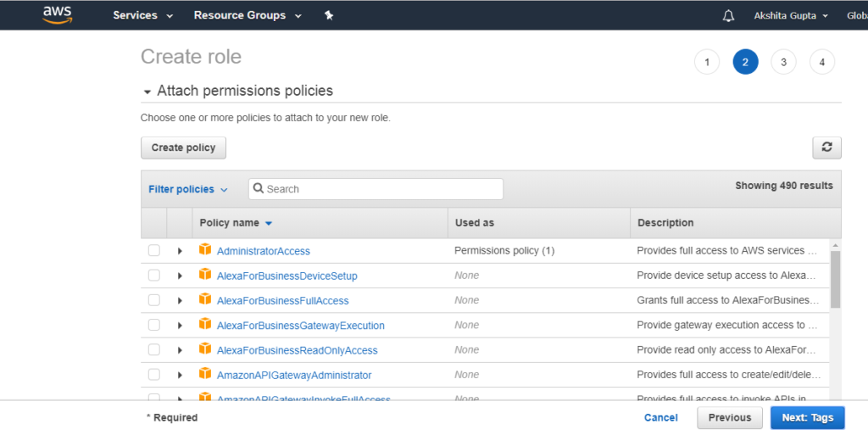The image size is (868, 435).
Task: Click the AdministratorAccess policy box icon
Action: click(x=205, y=249)
